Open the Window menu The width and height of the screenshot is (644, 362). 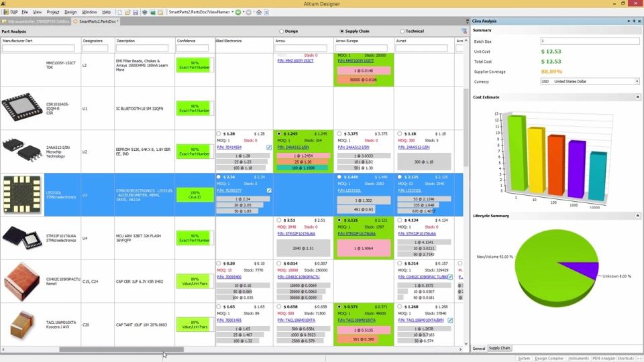(89, 12)
